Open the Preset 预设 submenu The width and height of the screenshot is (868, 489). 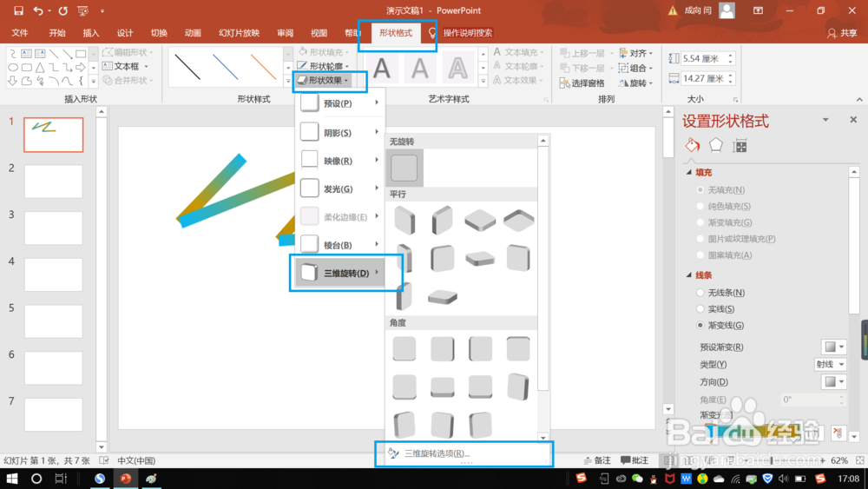point(340,103)
